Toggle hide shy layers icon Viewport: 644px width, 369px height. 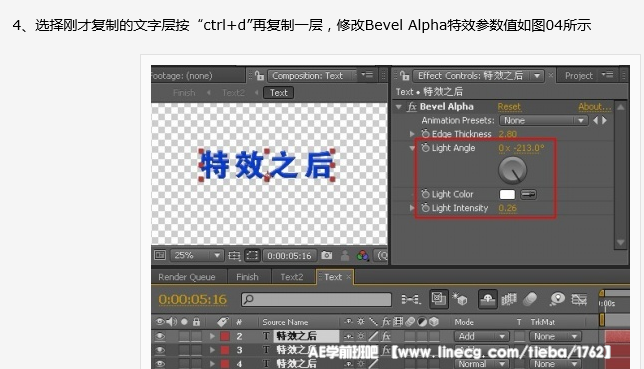coord(488,299)
